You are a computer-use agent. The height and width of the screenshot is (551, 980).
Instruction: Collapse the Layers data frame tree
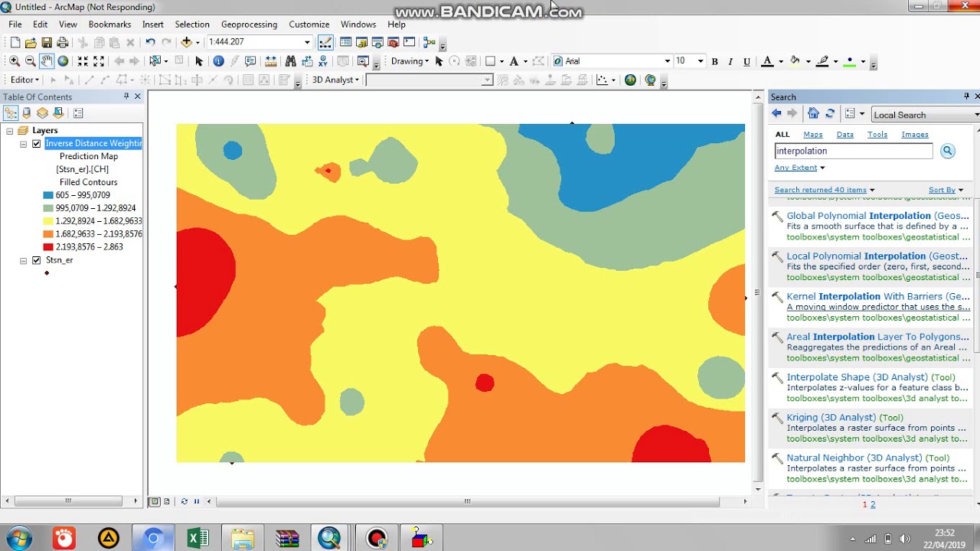[x=10, y=131]
